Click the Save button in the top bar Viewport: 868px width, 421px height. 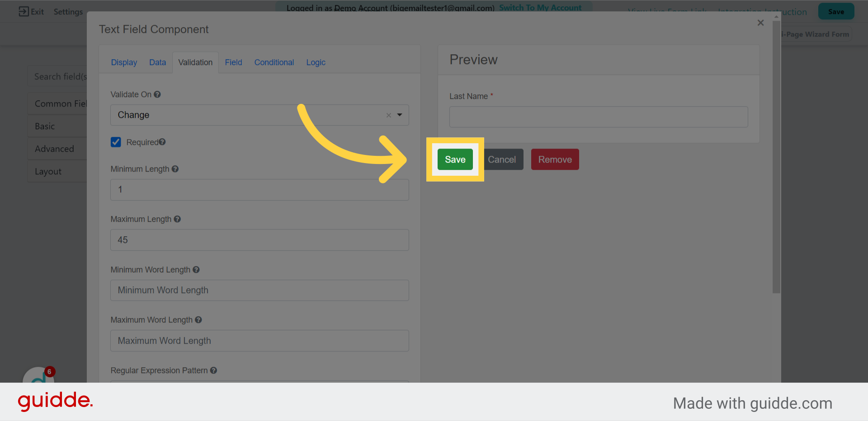[x=836, y=12]
